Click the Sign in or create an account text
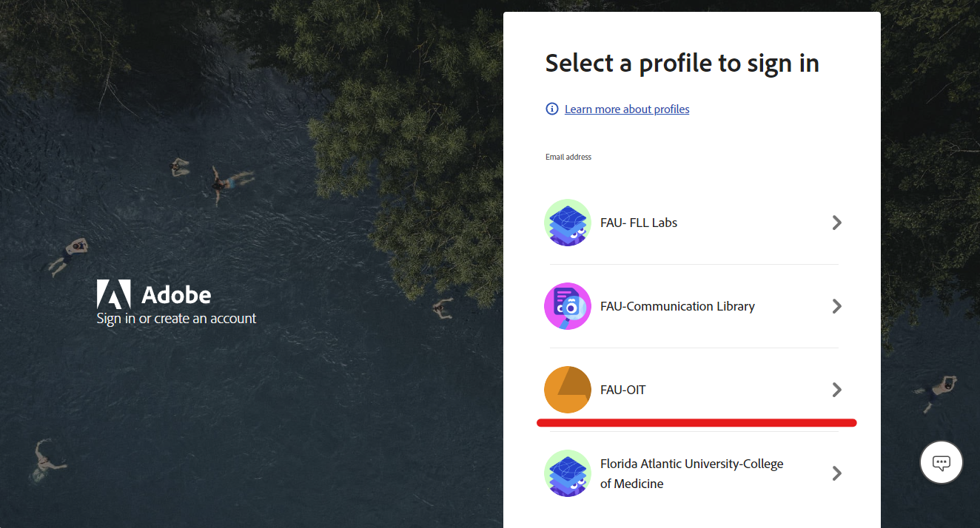Image resolution: width=980 pixels, height=528 pixels. click(176, 319)
